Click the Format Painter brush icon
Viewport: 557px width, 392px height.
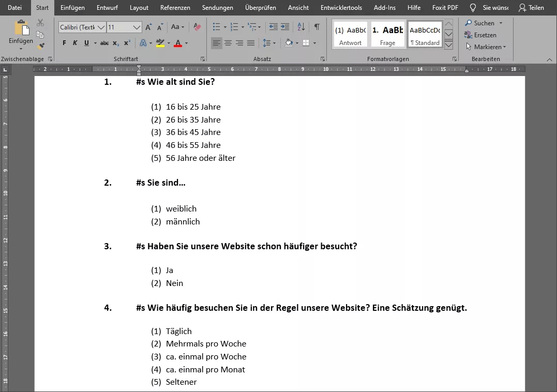click(40, 47)
